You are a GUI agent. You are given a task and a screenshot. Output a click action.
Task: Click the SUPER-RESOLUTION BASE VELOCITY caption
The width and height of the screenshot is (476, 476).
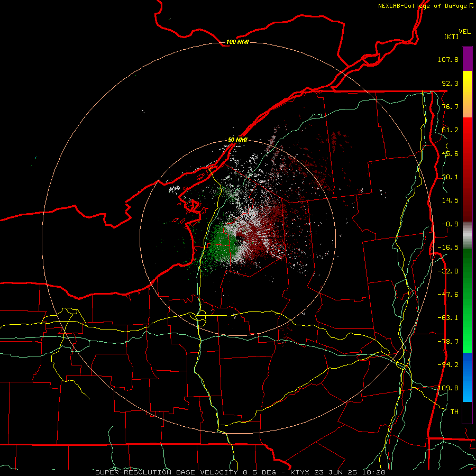pyautogui.click(x=241, y=472)
